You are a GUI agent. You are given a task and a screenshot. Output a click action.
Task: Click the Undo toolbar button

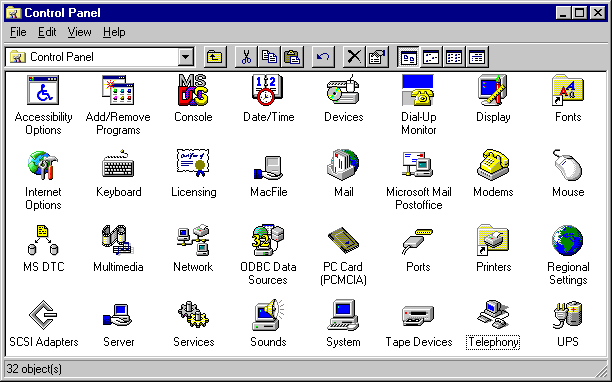coord(323,57)
